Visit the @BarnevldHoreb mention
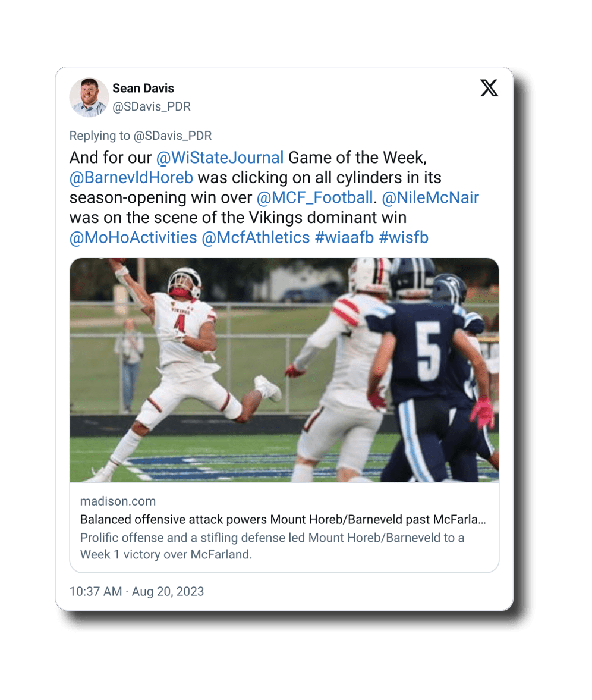The width and height of the screenshot is (592, 700). (x=131, y=178)
